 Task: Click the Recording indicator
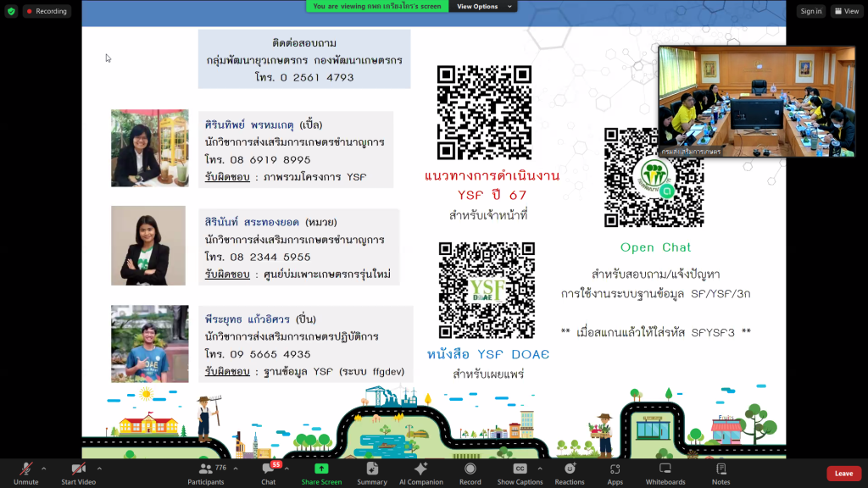[47, 11]
